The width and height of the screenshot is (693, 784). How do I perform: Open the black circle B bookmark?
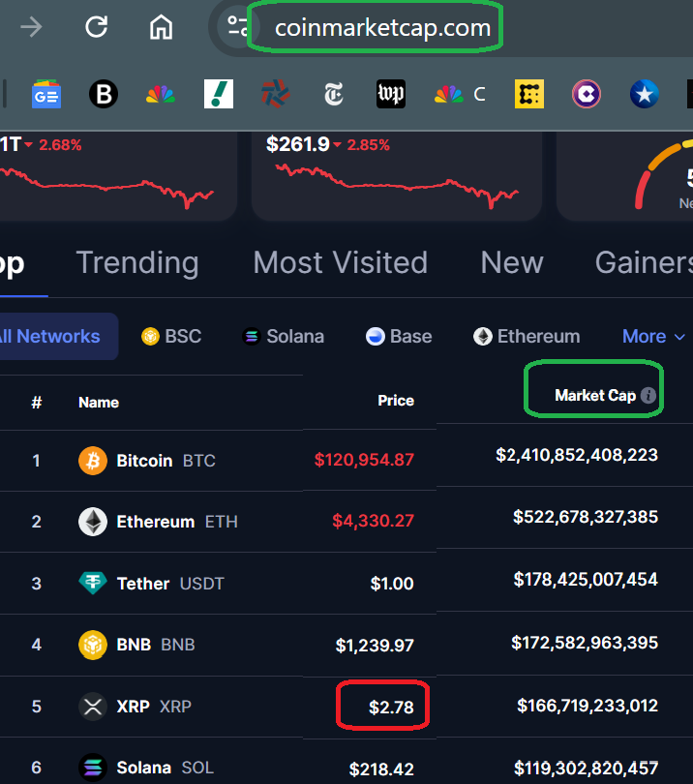[104, 94]
